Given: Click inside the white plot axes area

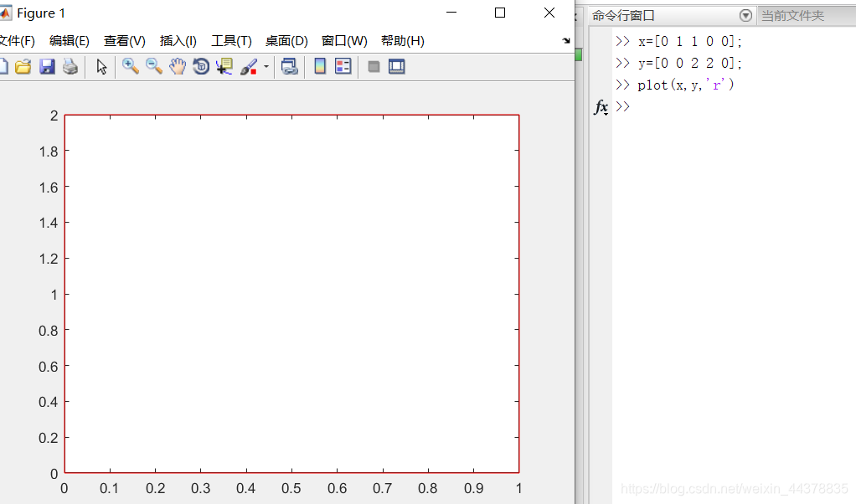Looking at the screenshot, I should pyautogui.click(x=292, y=294).
